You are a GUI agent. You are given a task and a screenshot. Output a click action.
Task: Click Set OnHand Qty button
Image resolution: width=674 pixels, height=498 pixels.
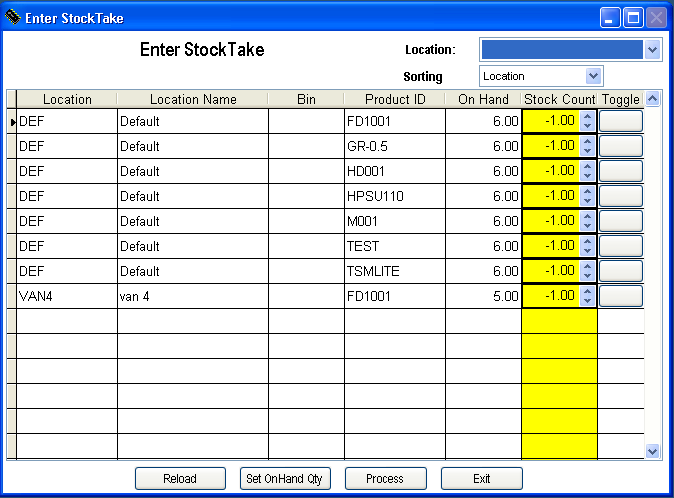click(x=284, y=479)
